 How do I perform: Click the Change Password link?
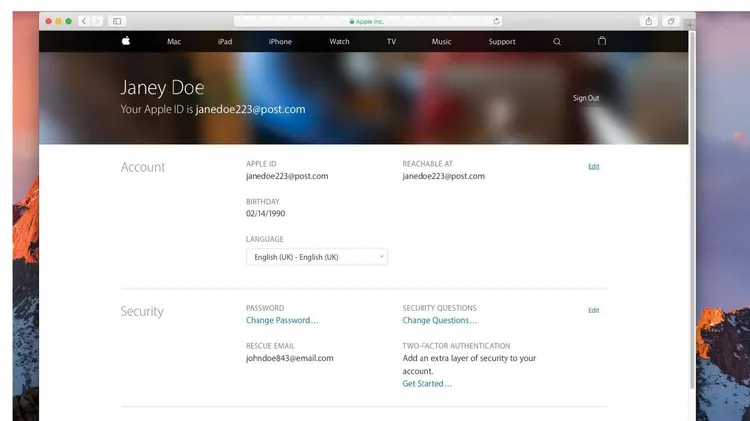point(282,321)
